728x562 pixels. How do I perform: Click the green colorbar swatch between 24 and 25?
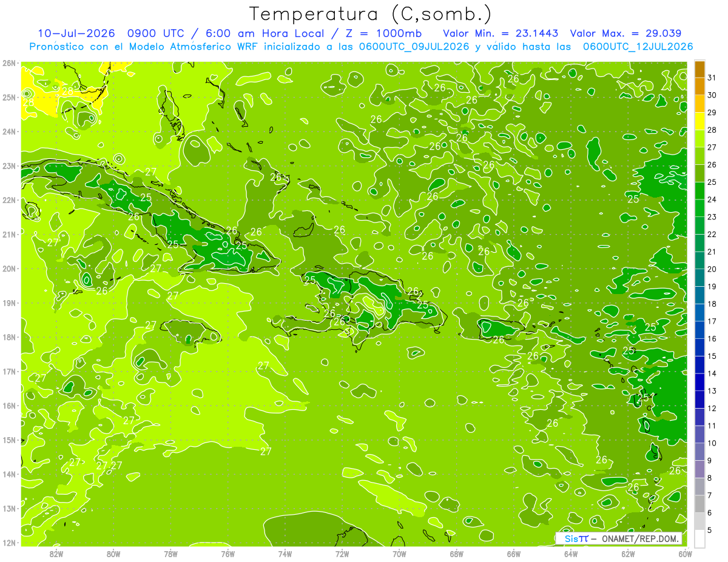pyautogui.click(x=699, y=191)
